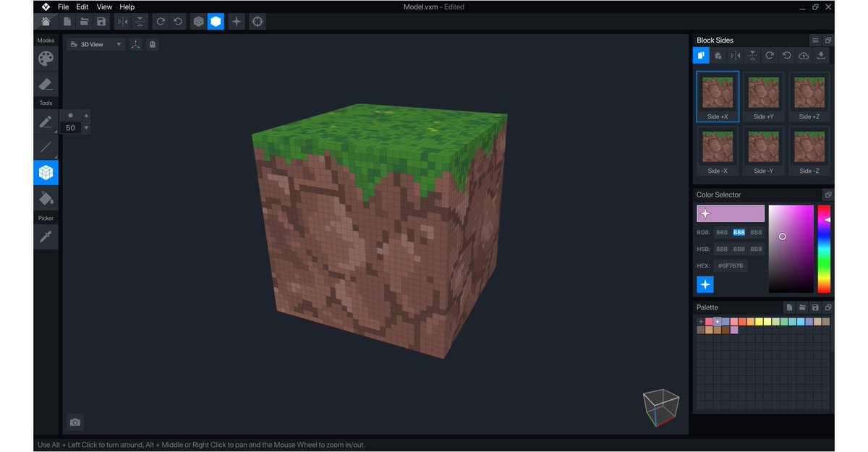The height and width of the screenshot is (452, 868).
Task: Open the Help menu
Action: pyautogui.click(x=127, y=7)
